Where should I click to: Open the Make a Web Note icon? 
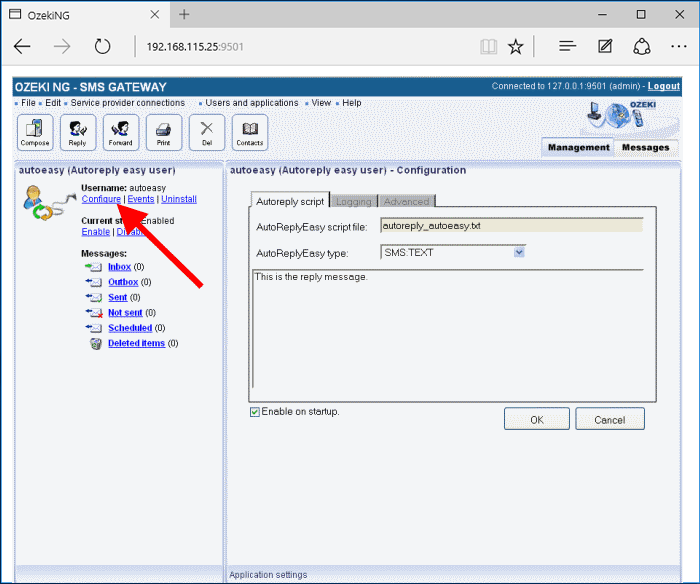(x=605, y=46)
